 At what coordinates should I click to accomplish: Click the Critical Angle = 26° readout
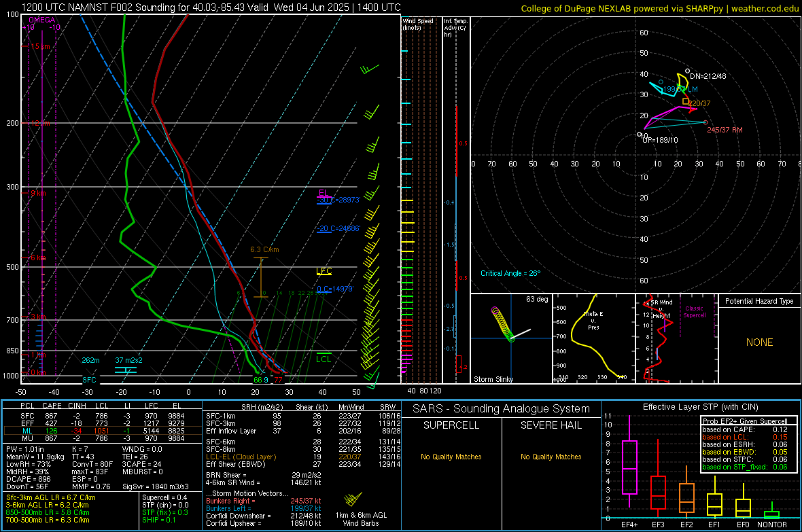click(510, 273)
